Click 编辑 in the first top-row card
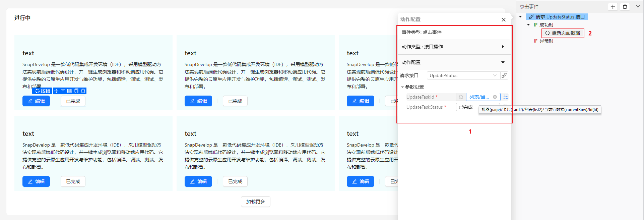Screen dimensions: 644x220 36,101
